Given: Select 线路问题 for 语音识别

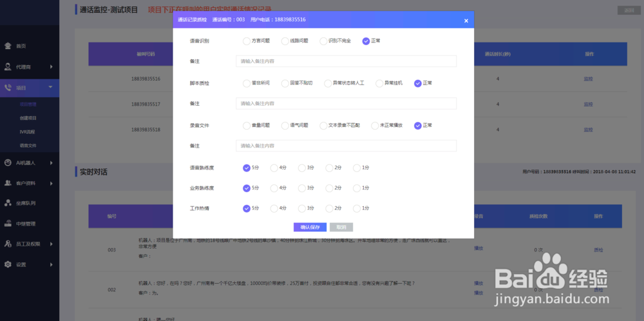Looking at the screenshot, I should point(285,41).
